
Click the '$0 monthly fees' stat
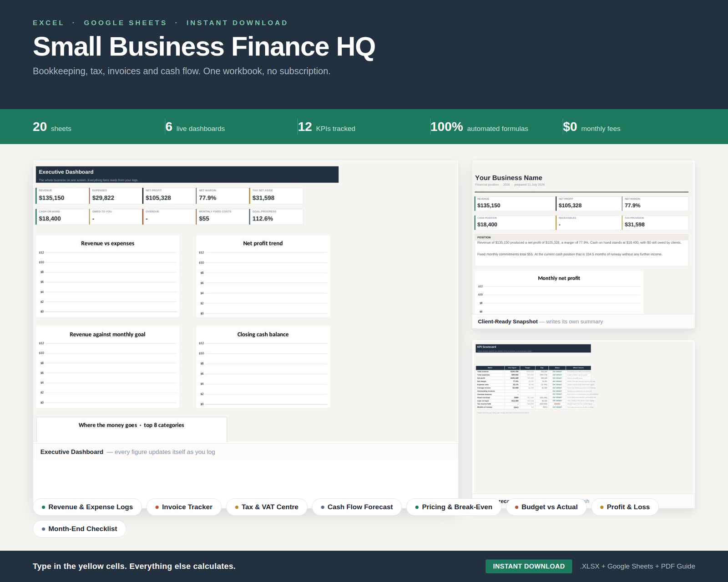[x=591, y=127]
